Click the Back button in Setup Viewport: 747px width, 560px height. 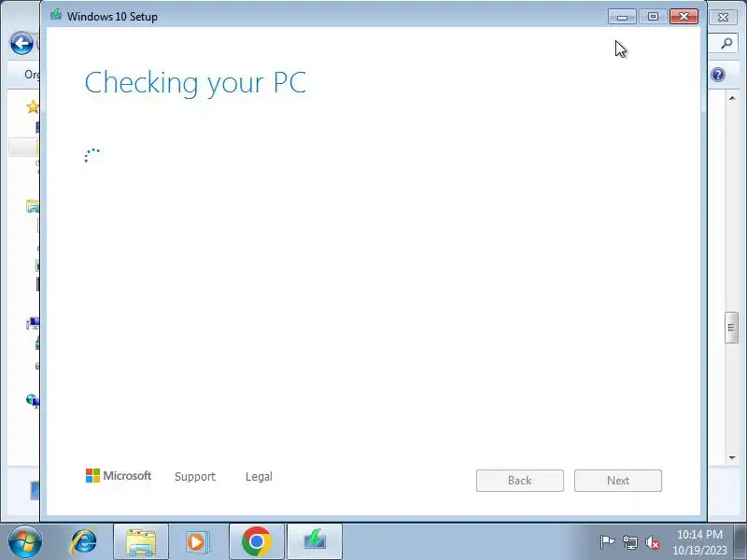tap(520, 481)
